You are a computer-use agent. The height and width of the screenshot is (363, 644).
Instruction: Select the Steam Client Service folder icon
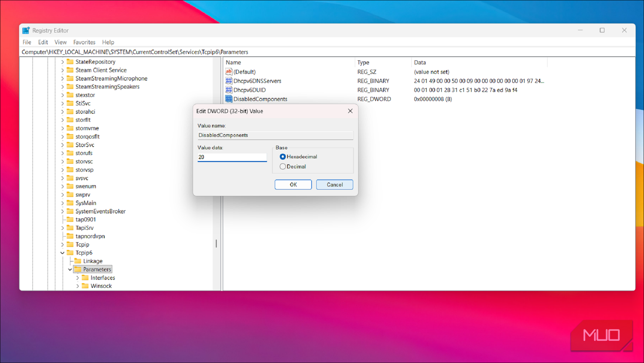70,70
